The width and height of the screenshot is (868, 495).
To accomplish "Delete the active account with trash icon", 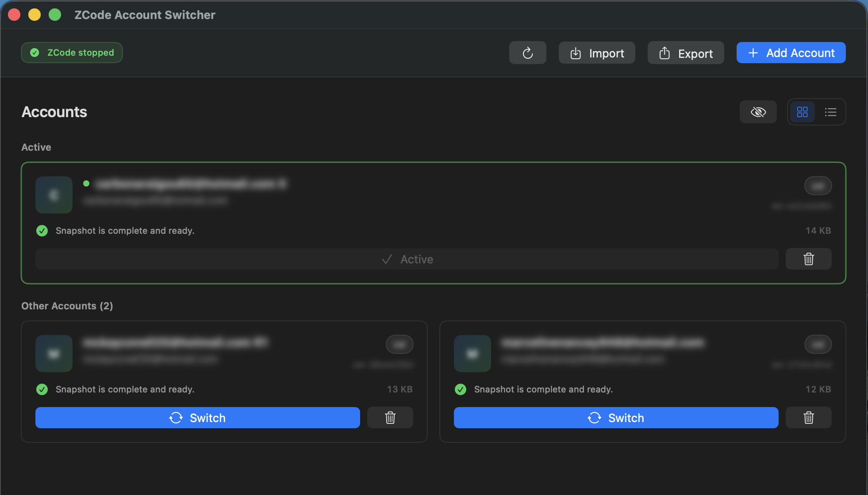I will (809, 259).
